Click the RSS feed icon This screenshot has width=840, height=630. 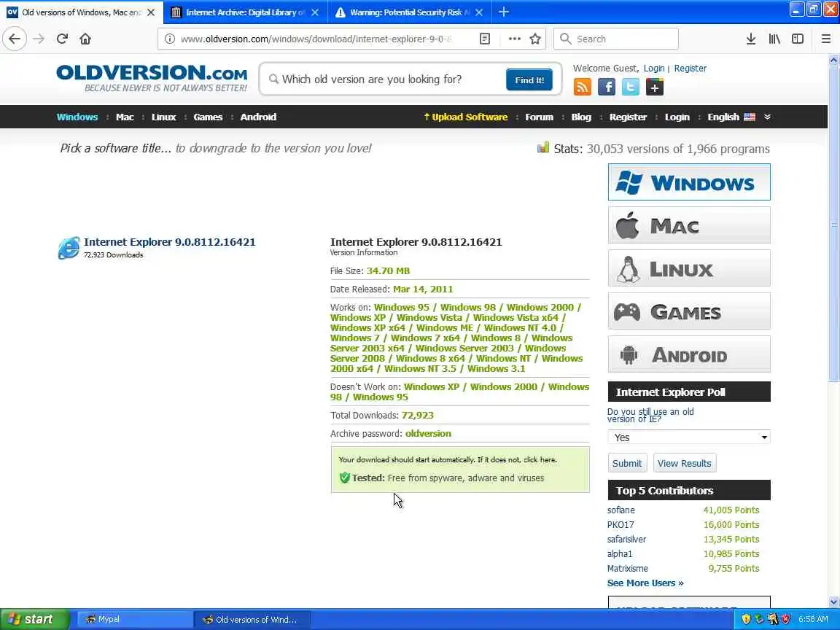(x=583, y=87)
